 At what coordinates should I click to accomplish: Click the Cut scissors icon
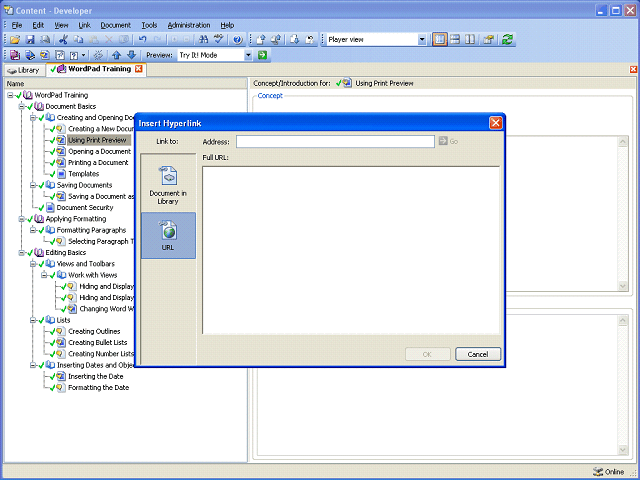pos(63,40)
